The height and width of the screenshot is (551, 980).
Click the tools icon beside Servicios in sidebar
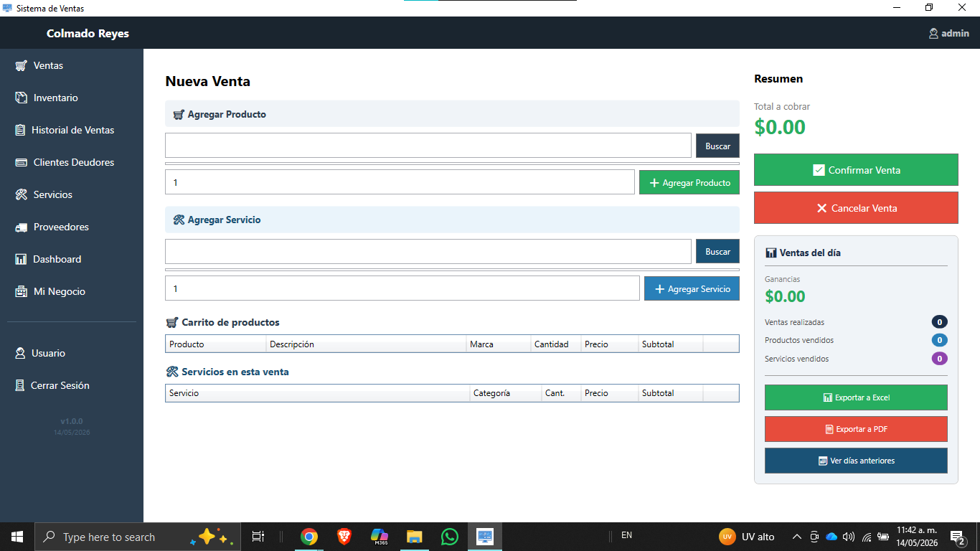[22, 194]
